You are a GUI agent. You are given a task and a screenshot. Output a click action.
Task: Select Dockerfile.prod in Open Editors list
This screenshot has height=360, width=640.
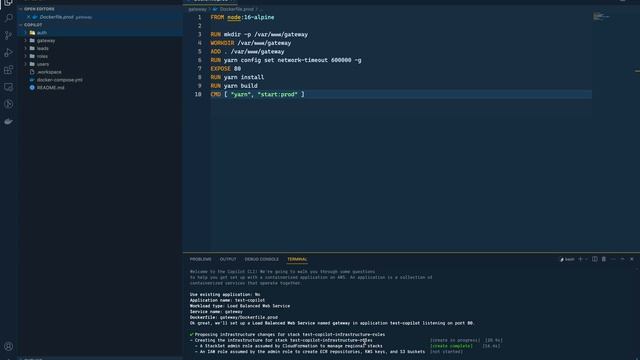(100, 17)
